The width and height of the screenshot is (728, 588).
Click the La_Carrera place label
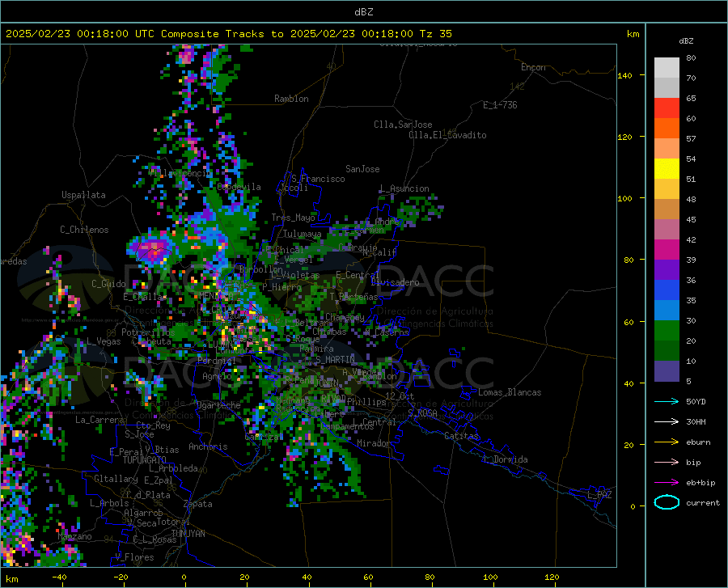tap(99, 420)
